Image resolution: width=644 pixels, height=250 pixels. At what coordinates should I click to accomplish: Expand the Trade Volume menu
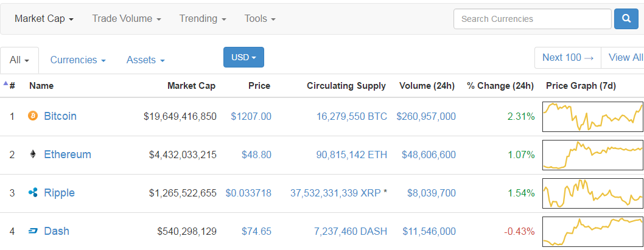(127, 19)
